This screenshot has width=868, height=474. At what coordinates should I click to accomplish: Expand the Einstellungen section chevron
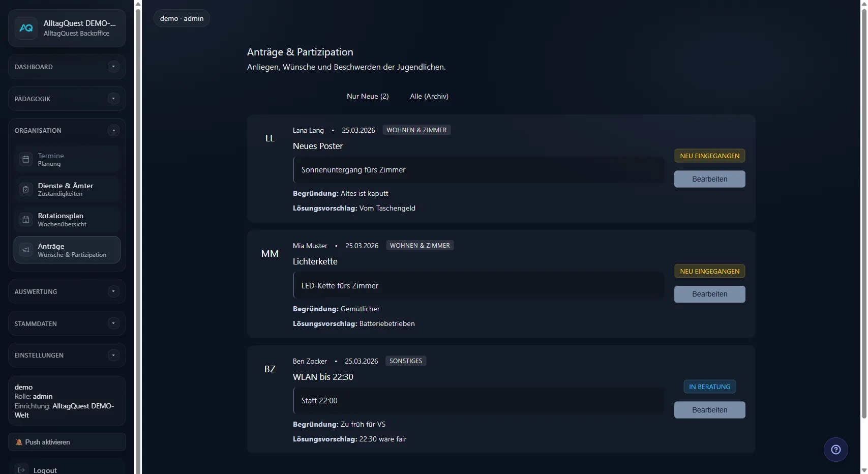(x=113, y=355)
